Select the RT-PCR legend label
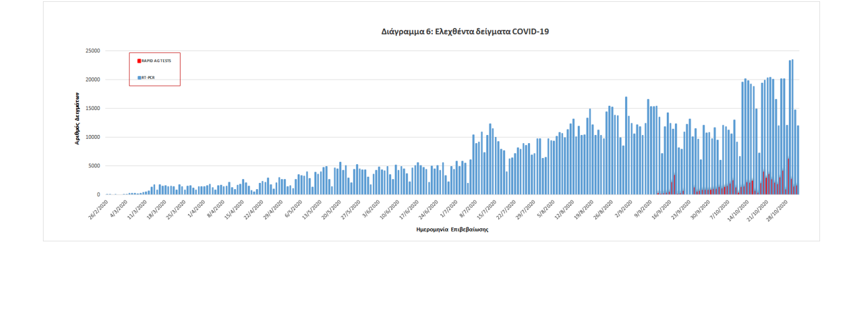Screen dimensions: 868x321 click(x=148, y=78)
